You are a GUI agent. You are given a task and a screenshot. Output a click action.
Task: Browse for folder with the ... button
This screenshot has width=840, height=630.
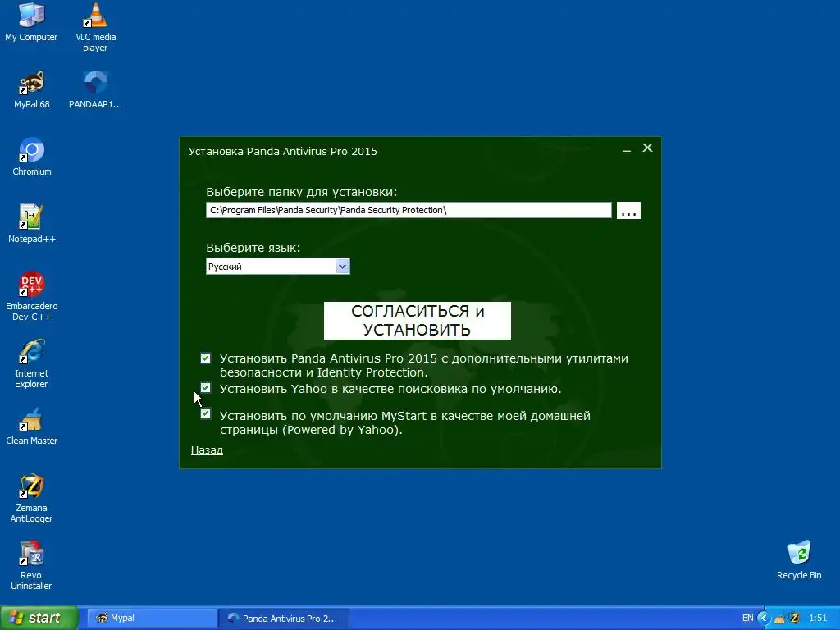coord(628,211)
